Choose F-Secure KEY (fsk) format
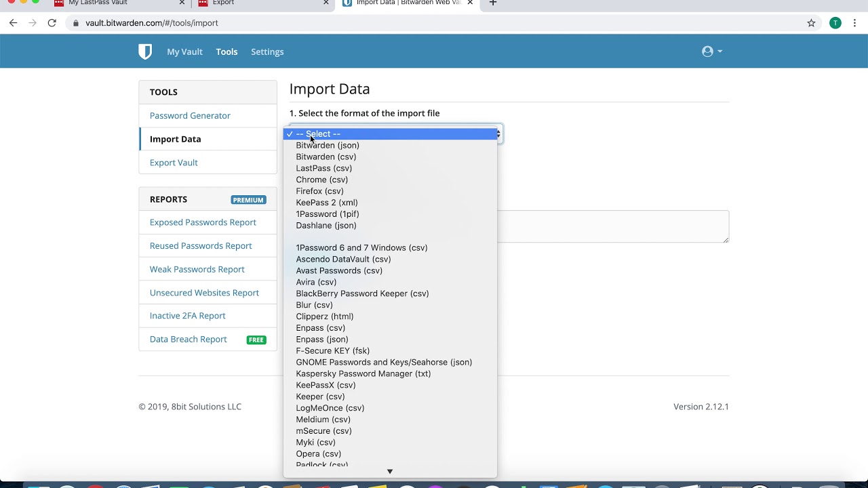868x488 pixels. 390,351
